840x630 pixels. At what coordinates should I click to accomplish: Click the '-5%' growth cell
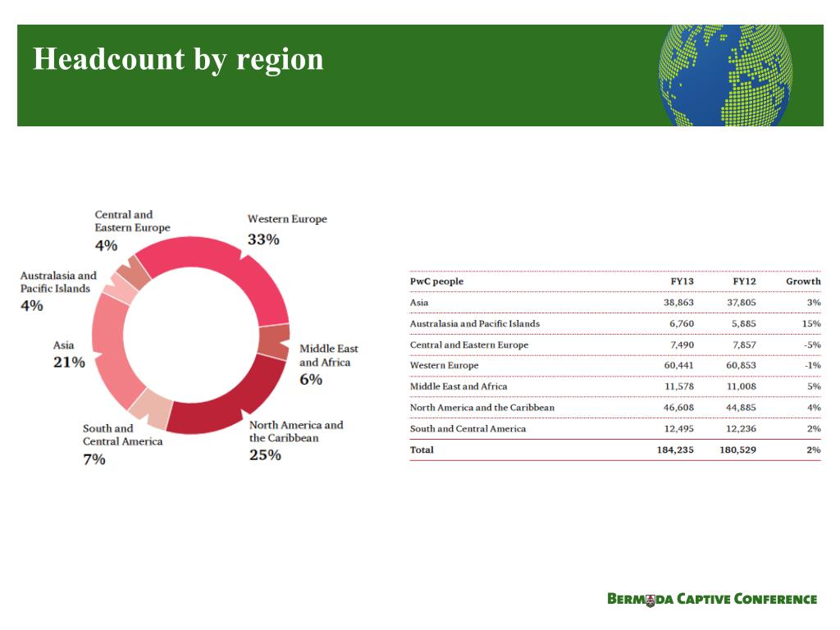[x=812, y=345]
